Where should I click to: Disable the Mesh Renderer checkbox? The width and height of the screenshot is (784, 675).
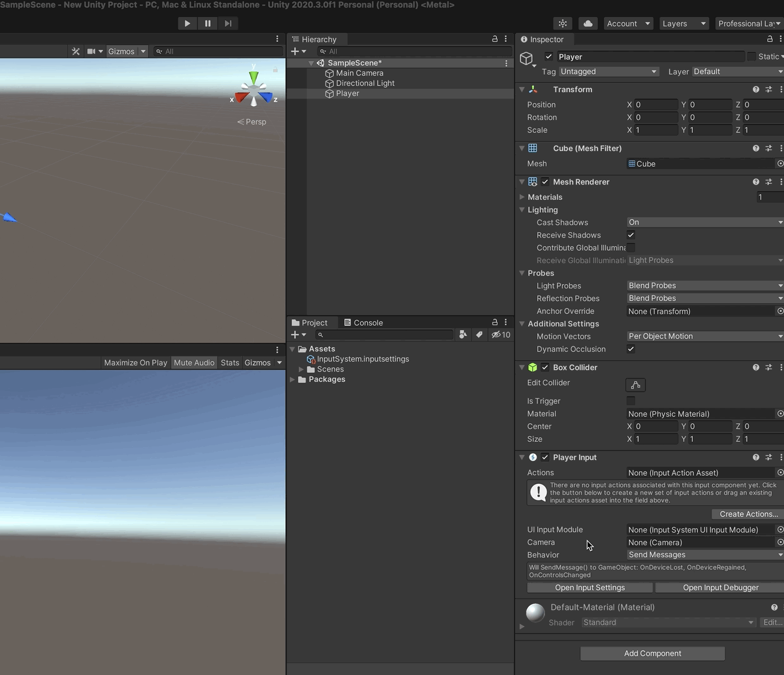(545, 182)
